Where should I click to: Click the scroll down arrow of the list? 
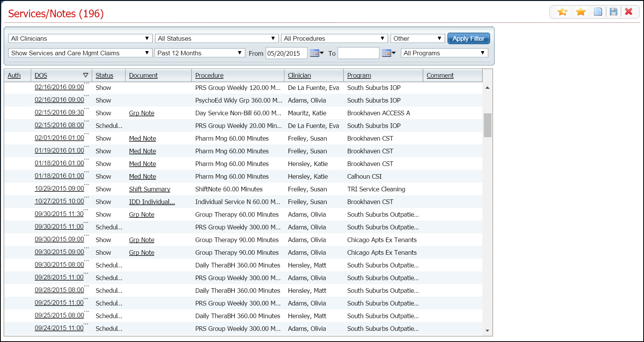pyautogui.click(x=487, y=330)
